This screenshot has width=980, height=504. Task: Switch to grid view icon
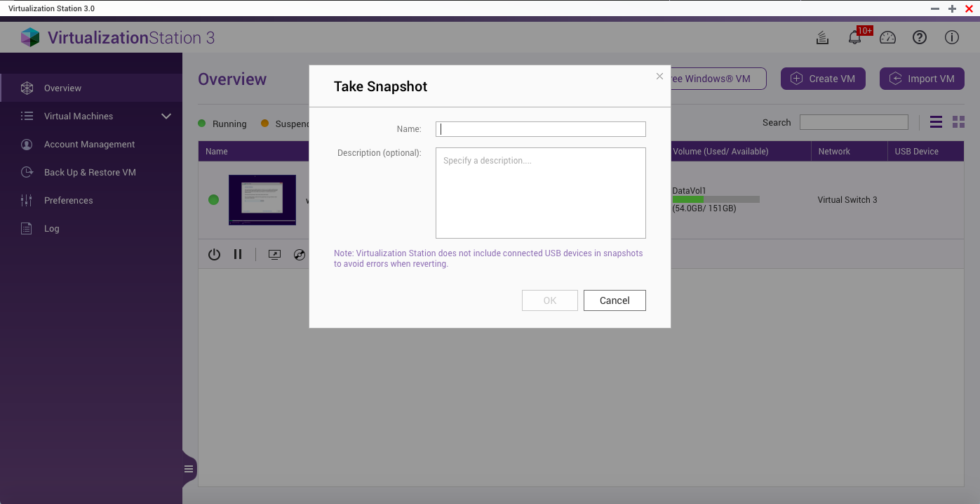tap(958, 122)
